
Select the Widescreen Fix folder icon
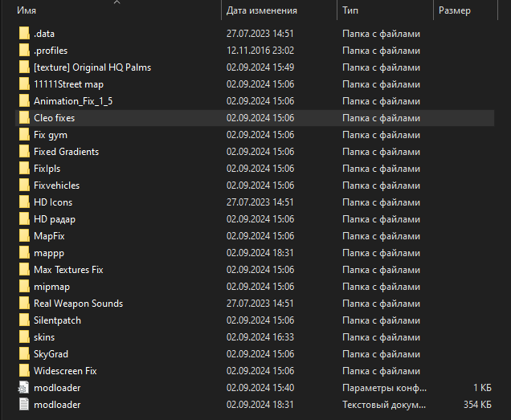(24, 371)
